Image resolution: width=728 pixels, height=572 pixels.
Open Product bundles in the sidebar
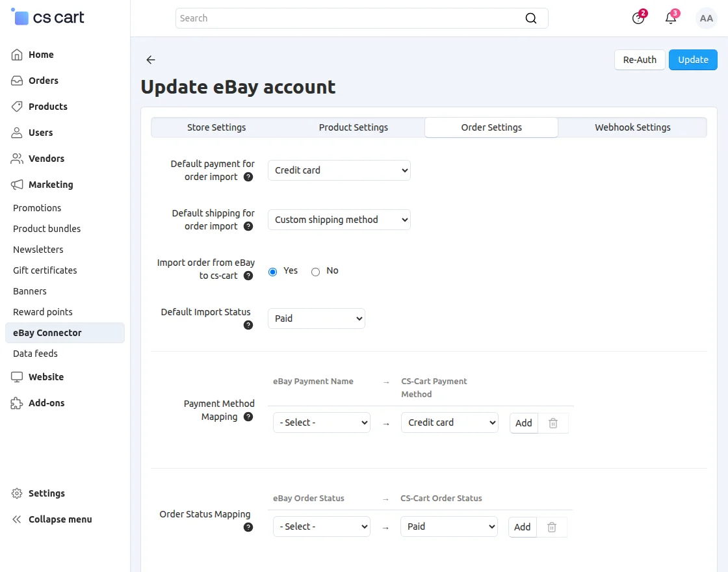click(47, 228)
